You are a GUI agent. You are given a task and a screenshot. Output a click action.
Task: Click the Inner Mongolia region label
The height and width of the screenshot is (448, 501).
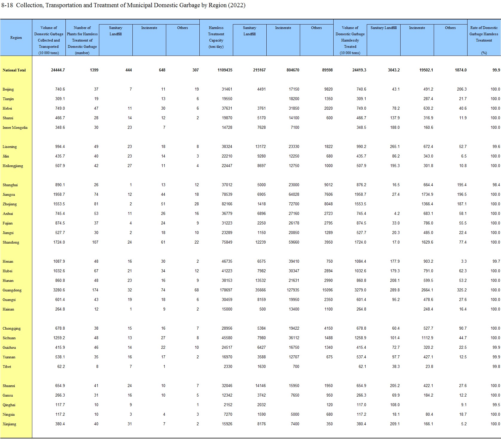click(x=15, y=128)
